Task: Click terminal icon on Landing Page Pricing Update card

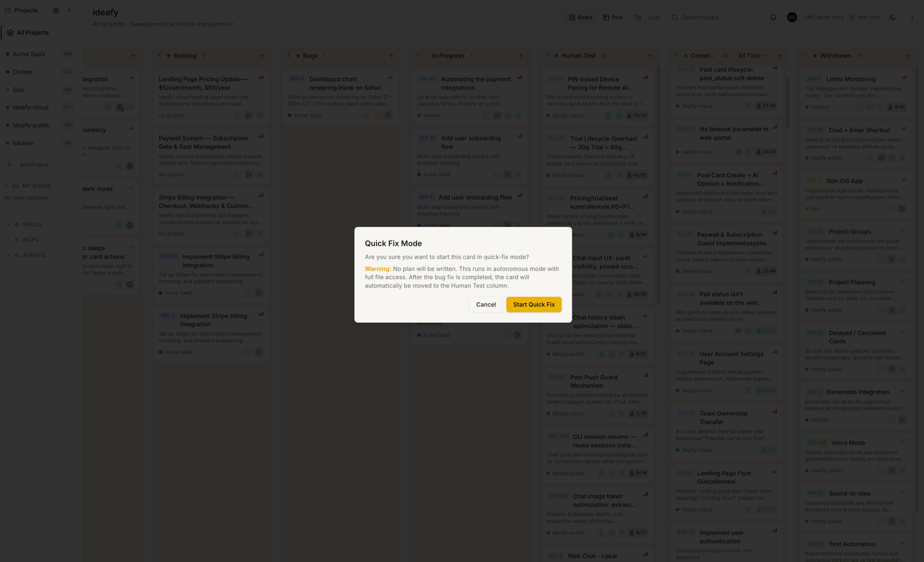Action: [238, 115]
